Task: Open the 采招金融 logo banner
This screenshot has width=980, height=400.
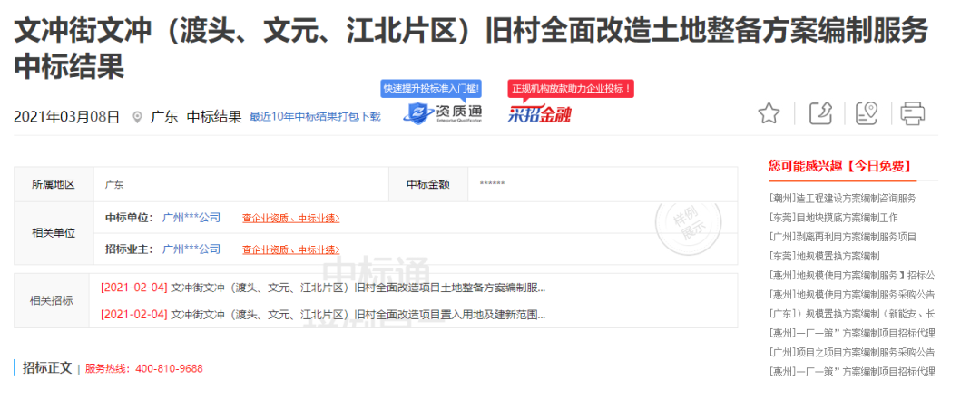Action: (539, 114)
